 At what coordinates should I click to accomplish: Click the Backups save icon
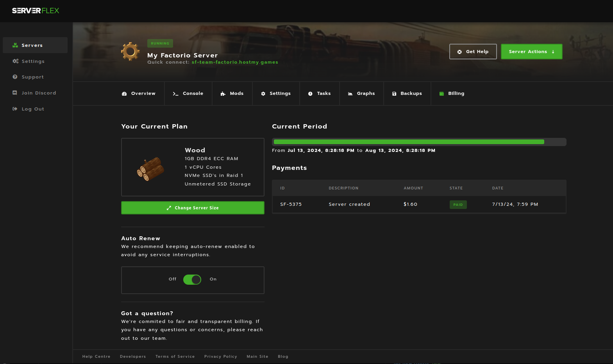(394, 94)
